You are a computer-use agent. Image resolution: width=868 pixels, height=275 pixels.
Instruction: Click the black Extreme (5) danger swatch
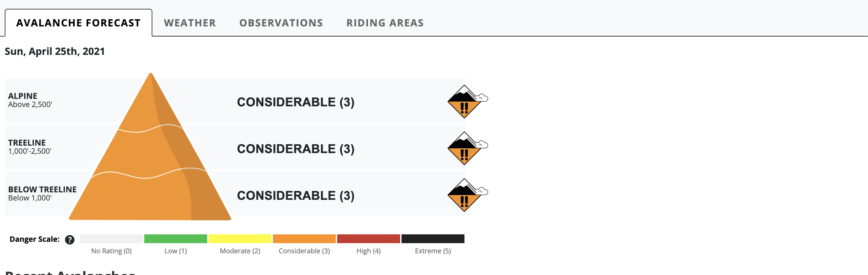coord(433,239)
